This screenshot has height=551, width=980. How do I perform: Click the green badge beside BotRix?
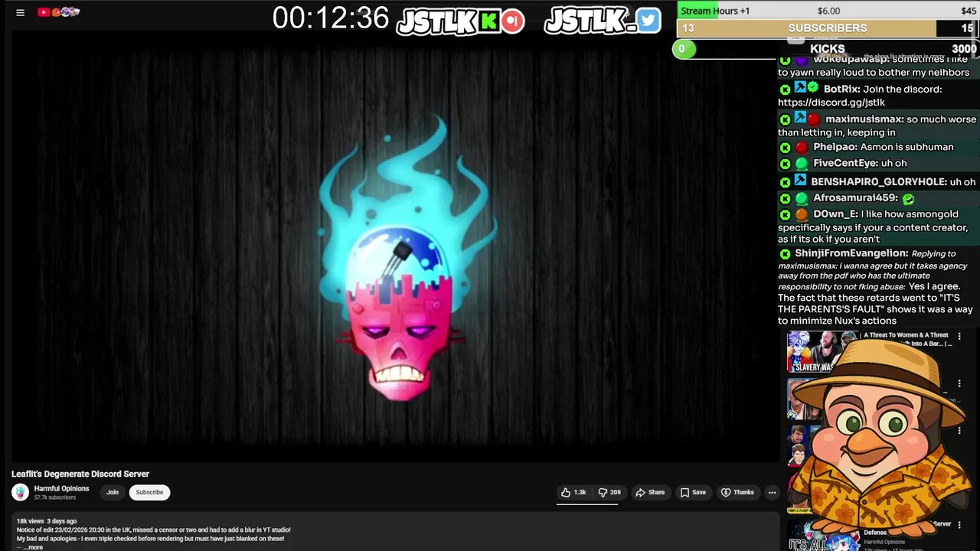click(813, 88)
